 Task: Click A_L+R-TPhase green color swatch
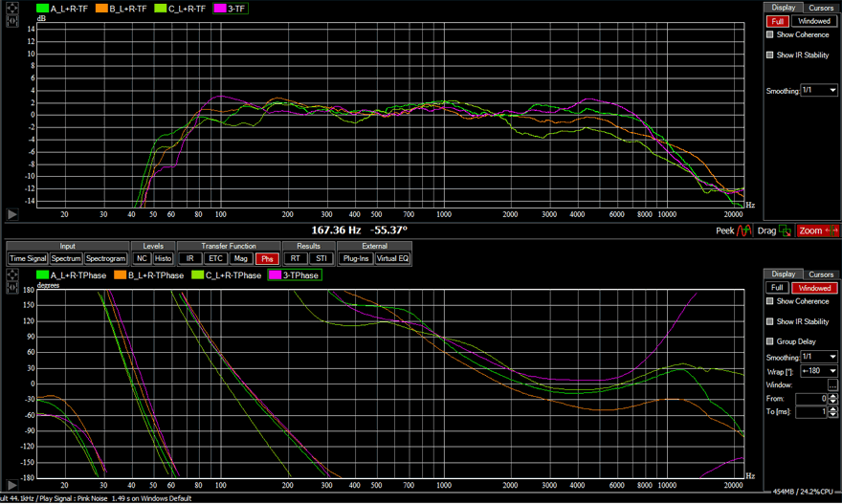pos(42,275)
